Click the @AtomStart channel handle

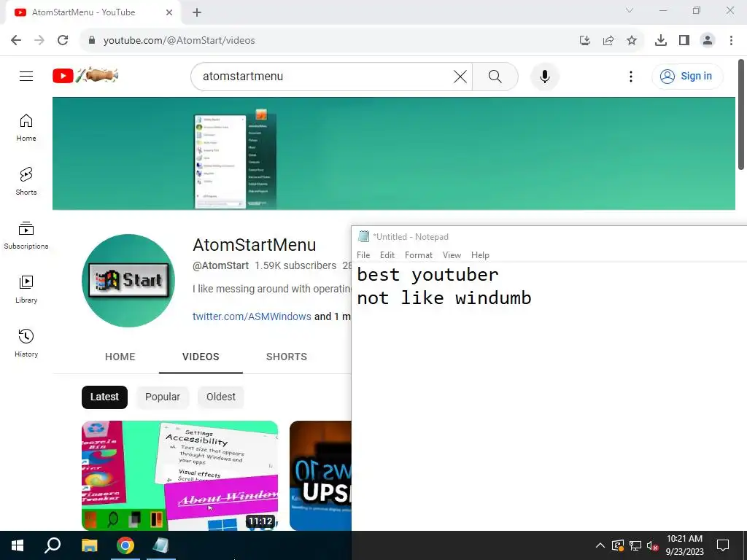point(220,265)
